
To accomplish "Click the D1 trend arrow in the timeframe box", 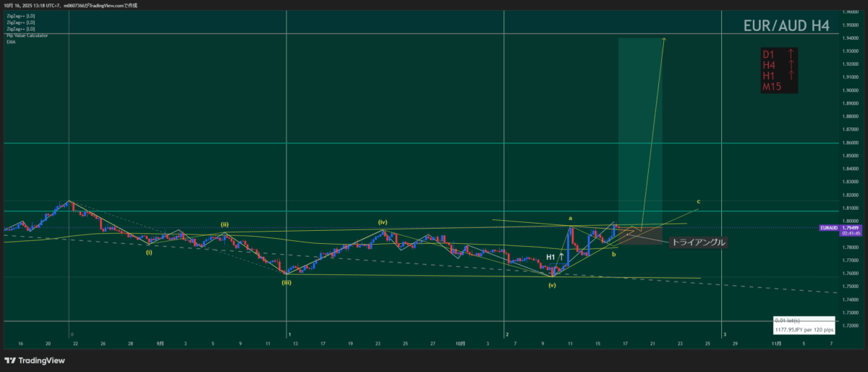I will pos(791,54).
